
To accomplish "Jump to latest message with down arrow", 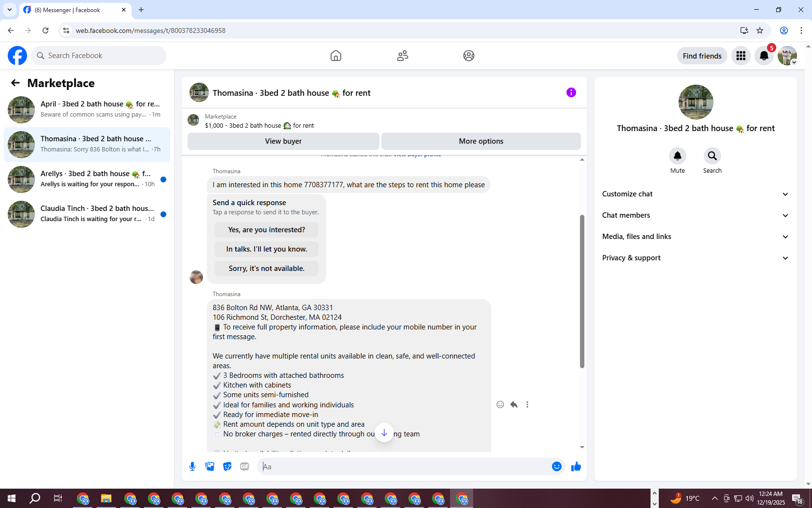I will pos(384,433).
